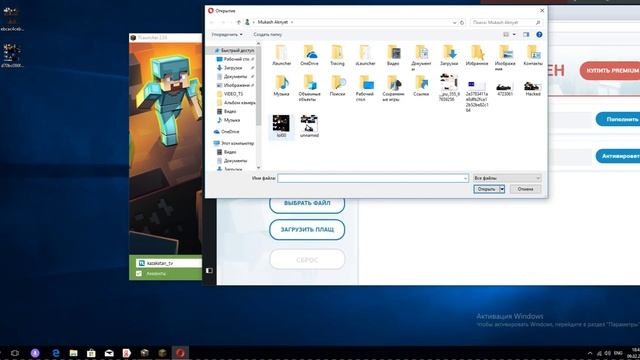
Task: Click the Opera icon on the taskbar
Action: point(180,353)
